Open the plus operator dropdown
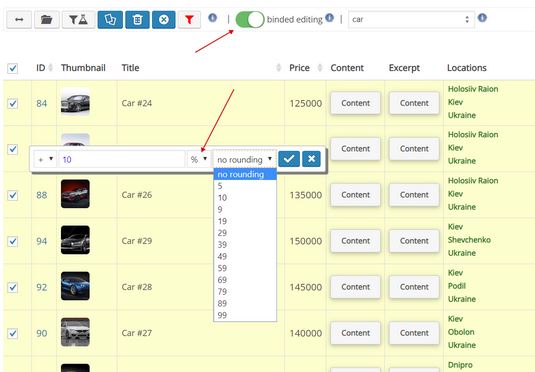Screen dimensions: 535x372 [x=45, y=159]
